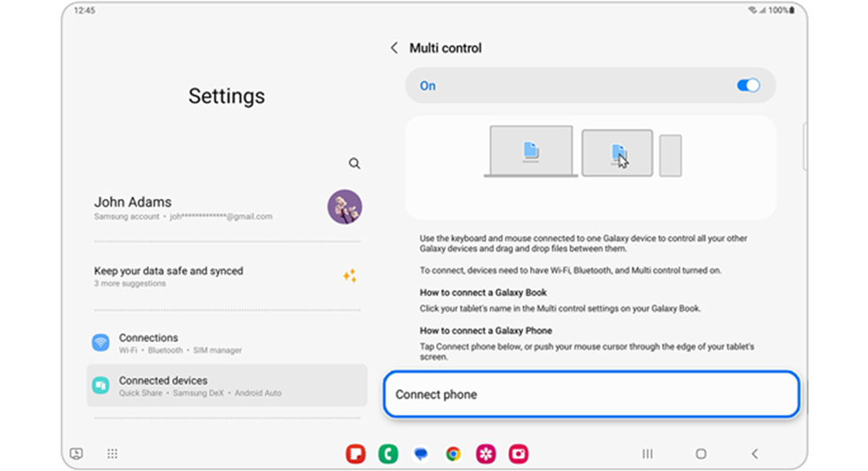Open the apps grid in taskbar
Viewport: 868px width, 471px height.
pyautogui.click(x=112, y=454)
